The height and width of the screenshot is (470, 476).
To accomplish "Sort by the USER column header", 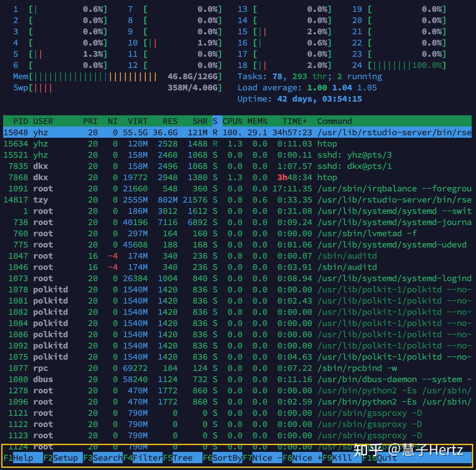I will pyautogui.click(x=44, y=121).
